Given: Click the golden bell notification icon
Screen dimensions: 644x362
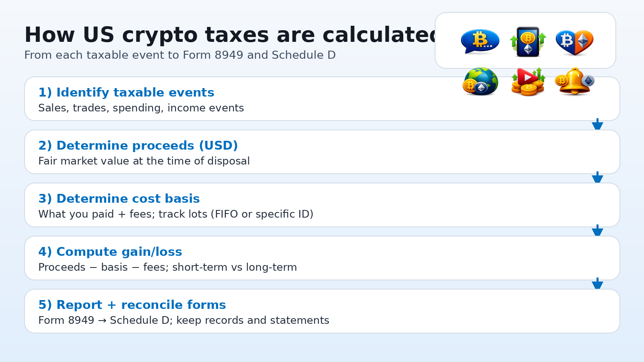Looking at the screenshot, I should 574,82.
